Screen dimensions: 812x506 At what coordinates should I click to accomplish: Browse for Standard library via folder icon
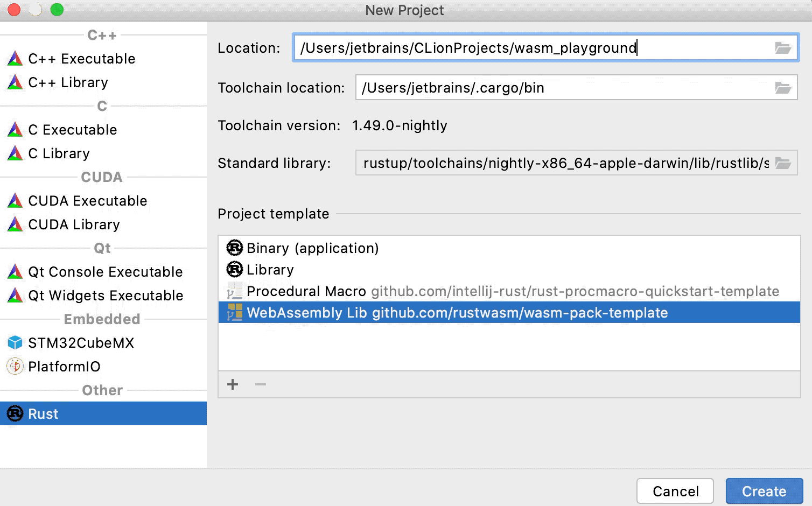click(783, 163)
